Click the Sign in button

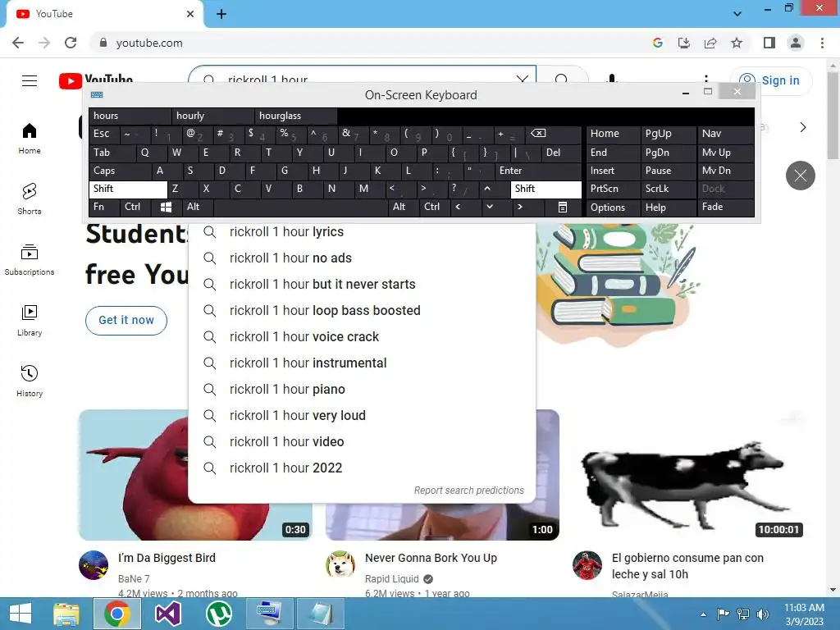pyautogui.click(x=771, y=80)
